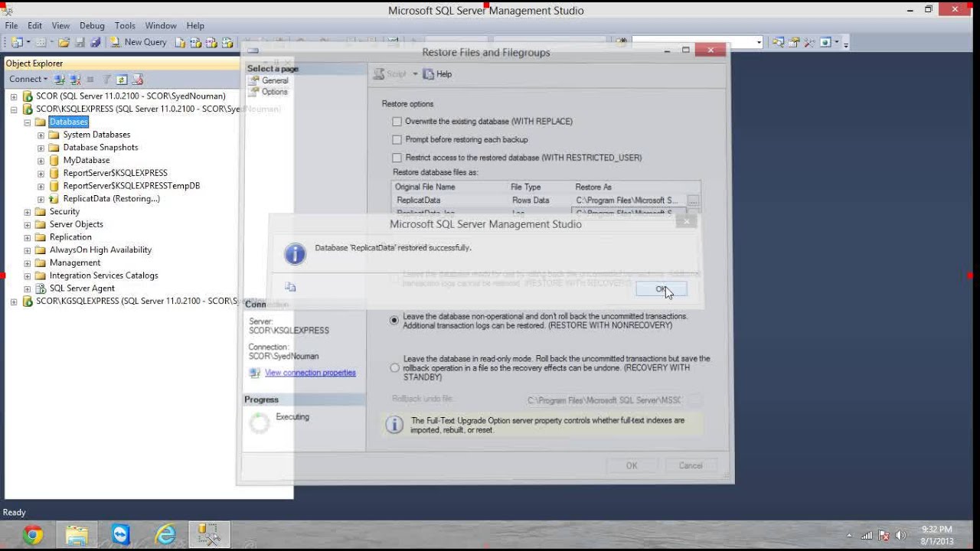This screenshot has height=551, width=980.
Task: Select Integration Services Catalogs tree item
Action: [103, 275]
